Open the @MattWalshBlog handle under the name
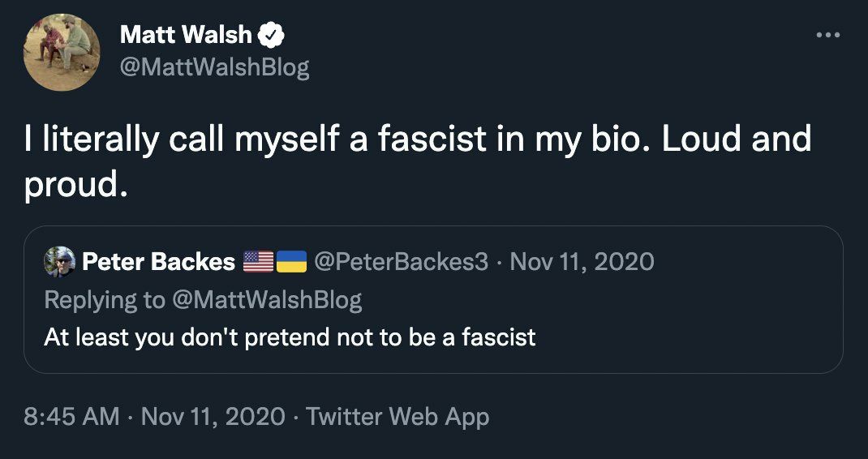868x459 pixels. coord(214,67)
